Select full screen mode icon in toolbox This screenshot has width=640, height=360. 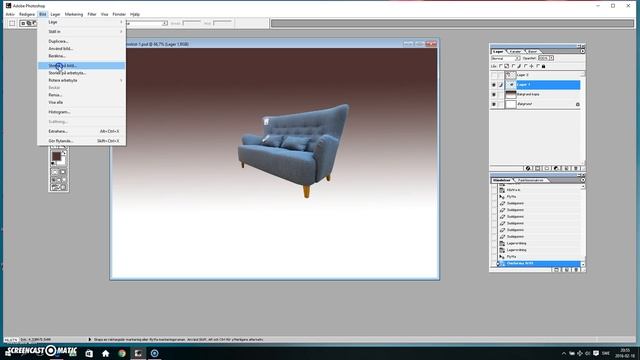pos(64,180)
